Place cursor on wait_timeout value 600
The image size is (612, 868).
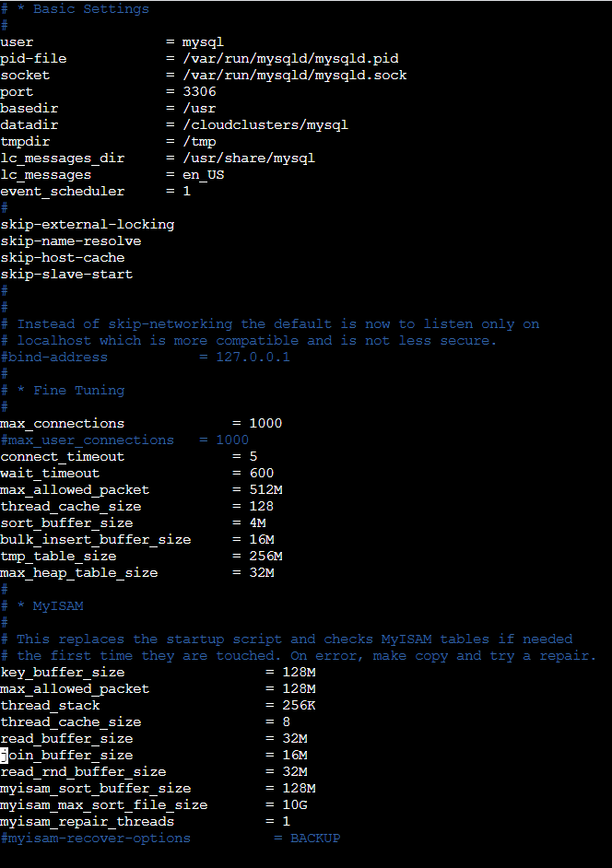261,474
